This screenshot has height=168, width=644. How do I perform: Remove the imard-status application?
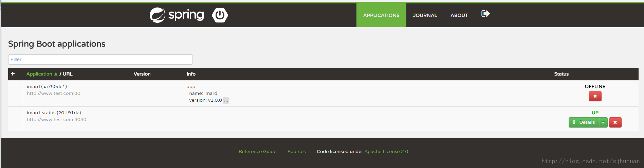[615, 122]
